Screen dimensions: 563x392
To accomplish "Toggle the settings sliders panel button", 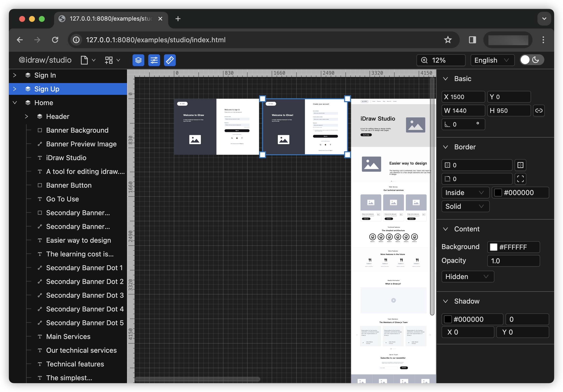I will [154, 60].
